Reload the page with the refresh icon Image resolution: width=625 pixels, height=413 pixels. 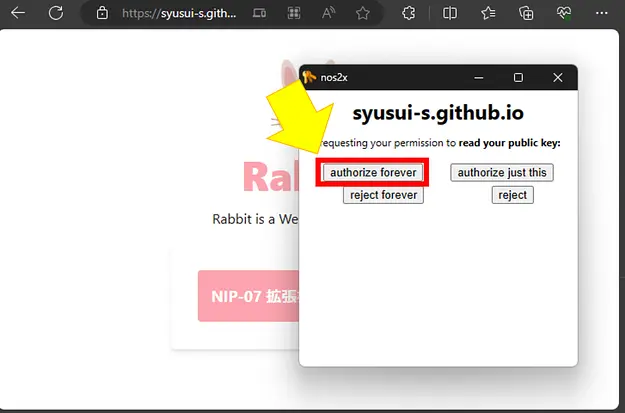56,13
